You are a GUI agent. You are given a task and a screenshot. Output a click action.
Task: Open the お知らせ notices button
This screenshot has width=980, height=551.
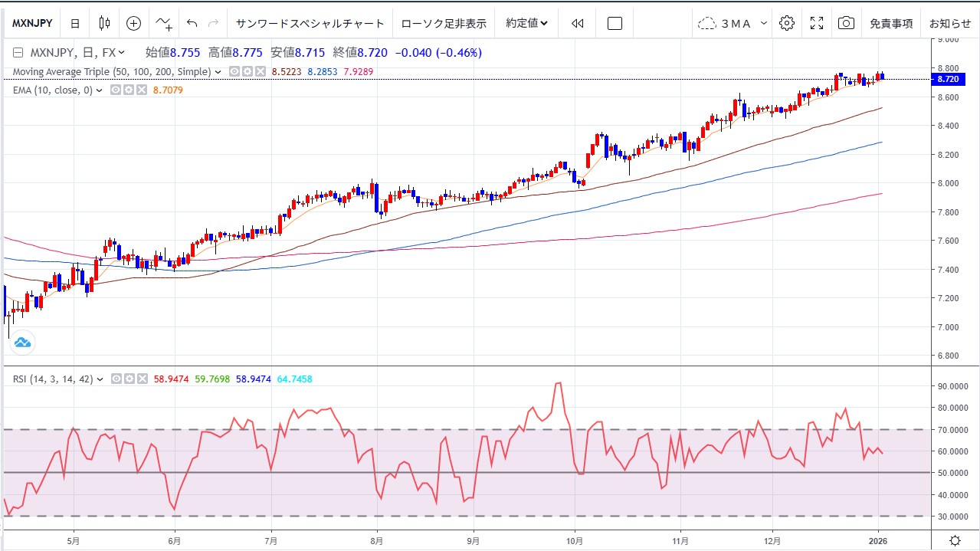(949, 23)
